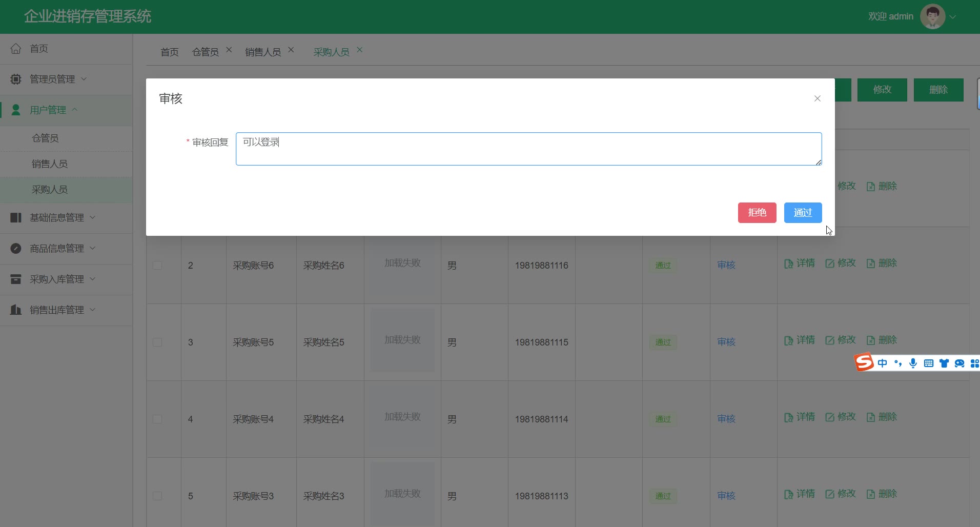This screenshot has width=980, height=527.
Task: Click the blue 通过 approve button
Action: click(803, 213)
